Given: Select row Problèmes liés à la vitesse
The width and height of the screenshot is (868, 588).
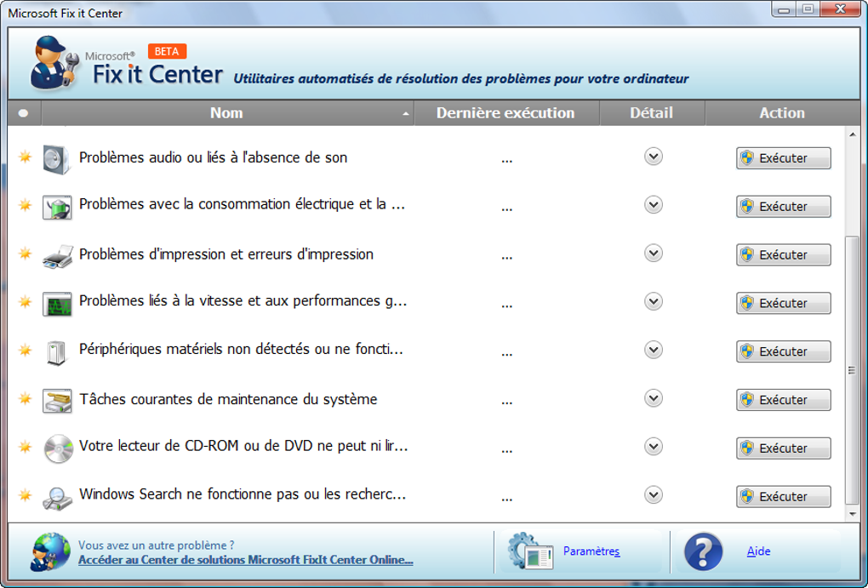Looking at the screenshot, I should coord(426,302).
